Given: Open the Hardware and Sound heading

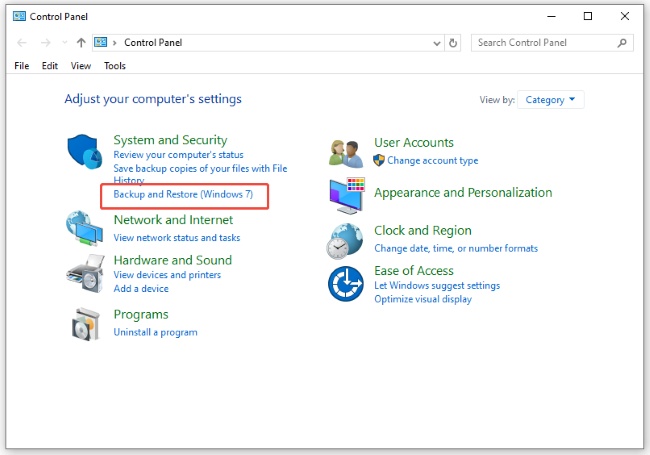Looking at the screenshot, I should pos(173,260).
